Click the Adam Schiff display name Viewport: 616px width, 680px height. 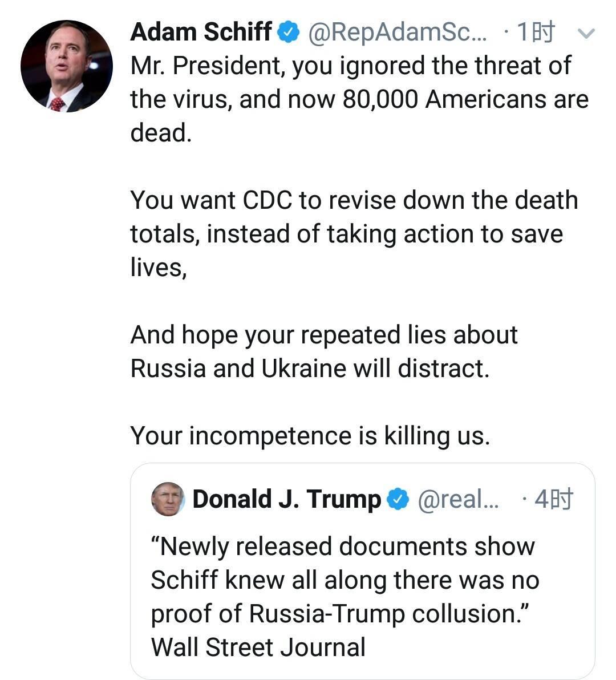tap(201, 33)
